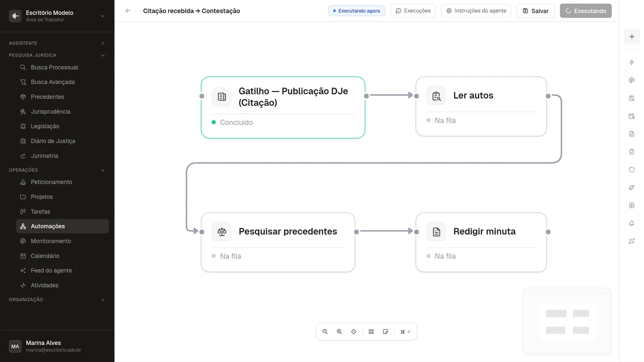This screenshot has height=362, width=644.
Task: Click the Executando agora status badge
Action: [357, 11]
